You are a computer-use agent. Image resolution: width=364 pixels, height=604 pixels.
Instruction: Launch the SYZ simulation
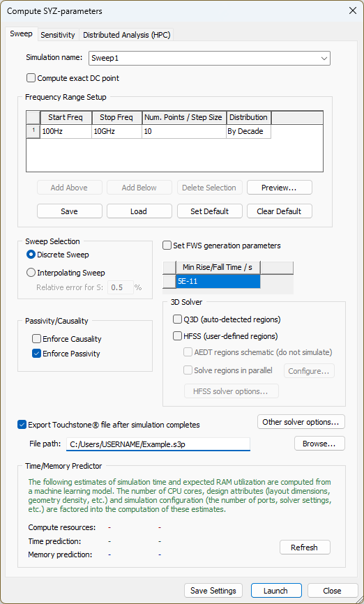click(276, 591)
